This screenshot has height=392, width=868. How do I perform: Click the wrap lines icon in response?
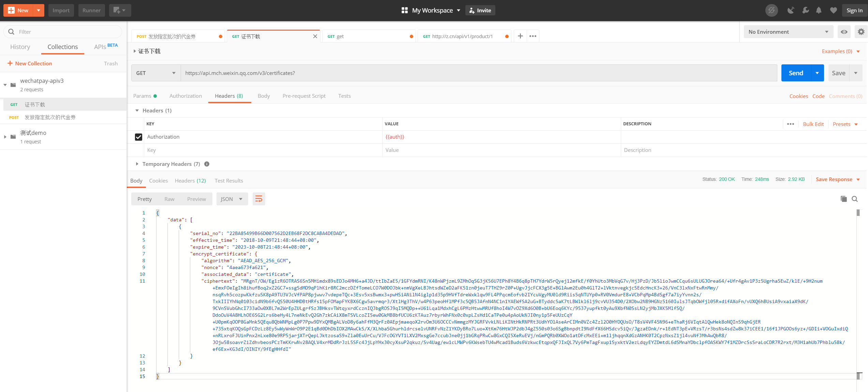click(x=259, y=199)
